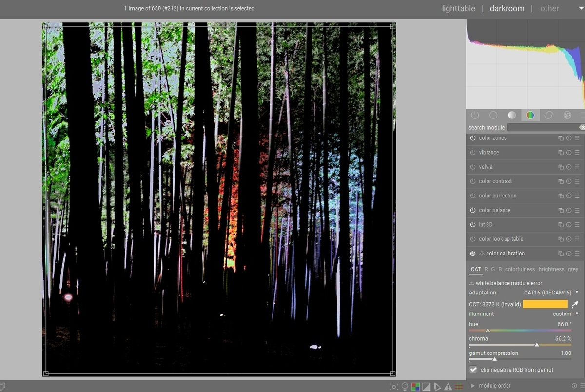Open module order presets menu
585x392 pixels.
pyautogui.click(x=582, y=386)
